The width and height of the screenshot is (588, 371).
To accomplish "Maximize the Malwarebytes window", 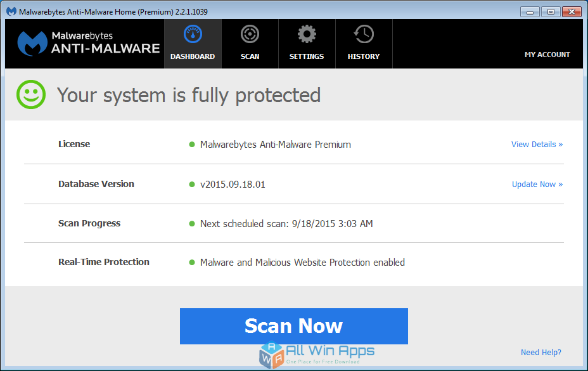I will (551, 12).
